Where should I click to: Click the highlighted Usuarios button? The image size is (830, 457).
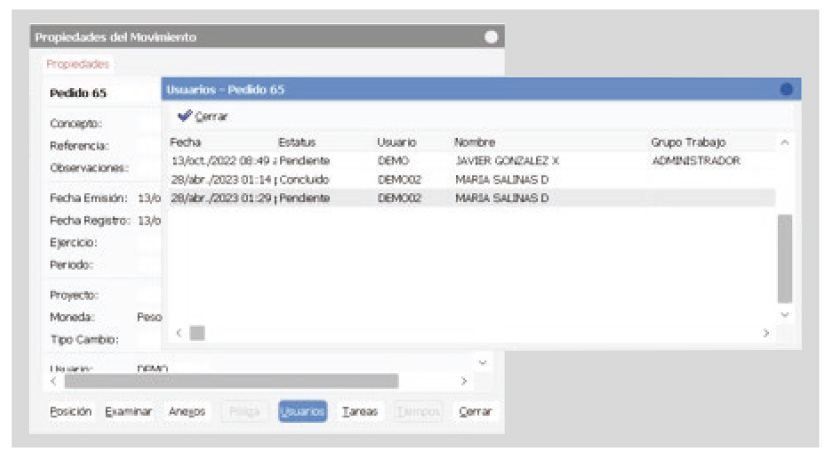point(302,412)
